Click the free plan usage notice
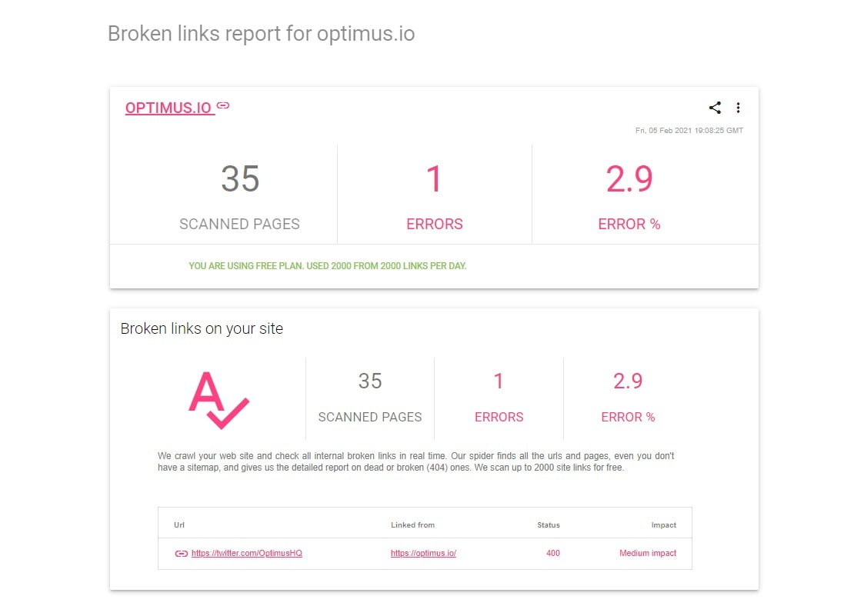This screenshot has height=616, width=854. [328, 265]
